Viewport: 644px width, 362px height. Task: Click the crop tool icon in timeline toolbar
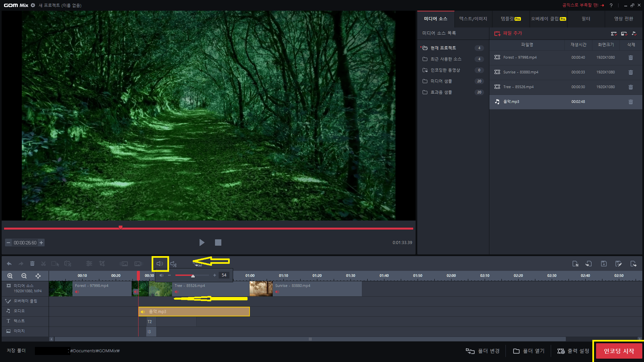coord(102,264)
